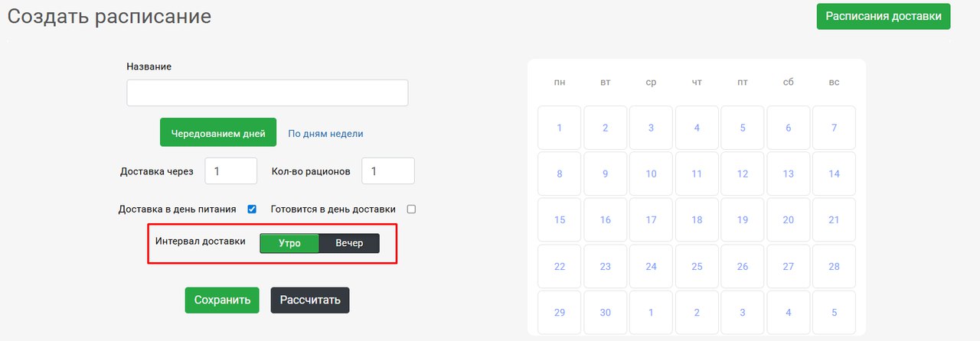Click the Доставка через number field
The width and height of the screenshot is (980, 341).
pyautogui.click(x=230, y=170)
